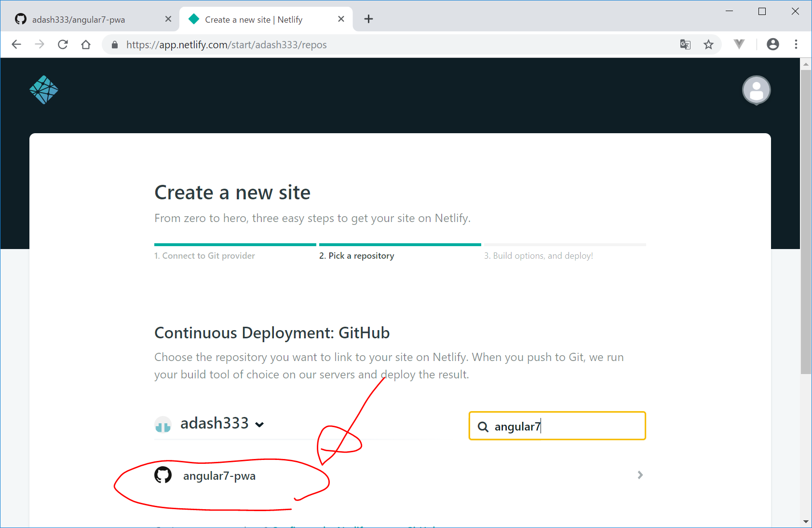Go to step 1 Connect to Git provider

[204, 256]
